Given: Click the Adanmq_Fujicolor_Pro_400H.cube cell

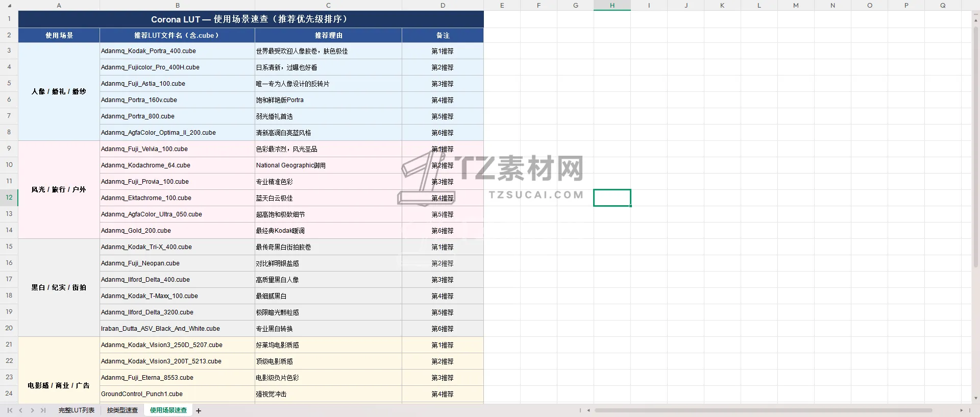Looking at the screenshot, I should coord(178,67).
